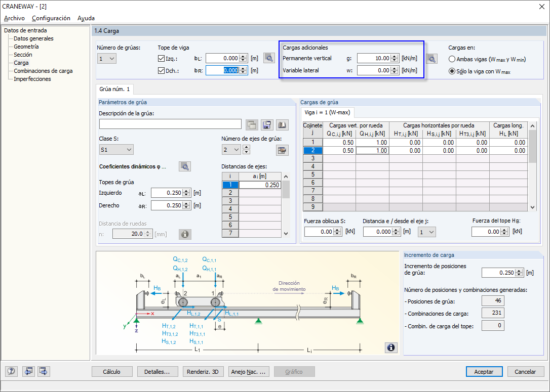The height and width of the screenshot is (392, 550).
Task: Select row 1 in Distancias de ejes
Action: click(x=230, y=185)
